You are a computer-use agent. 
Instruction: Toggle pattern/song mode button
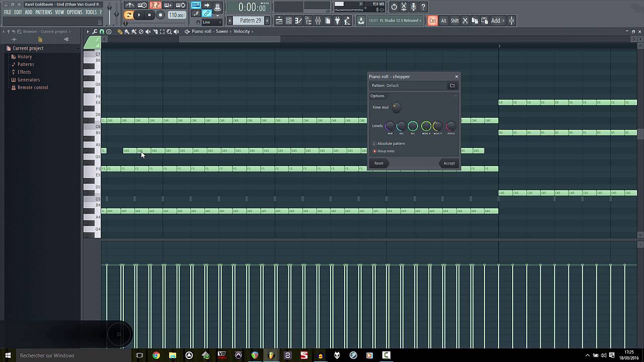[129, 15]
